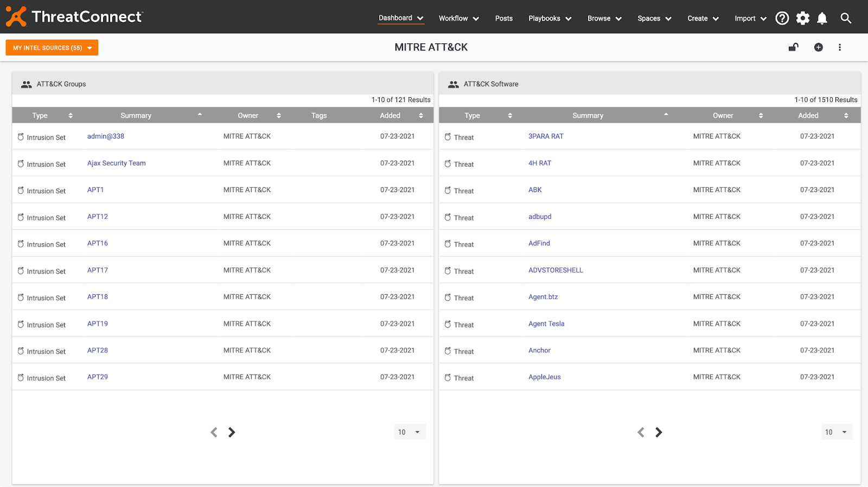
Task: Open the Workflow menu
Action: pyautogui.click(x=459, y=18)
